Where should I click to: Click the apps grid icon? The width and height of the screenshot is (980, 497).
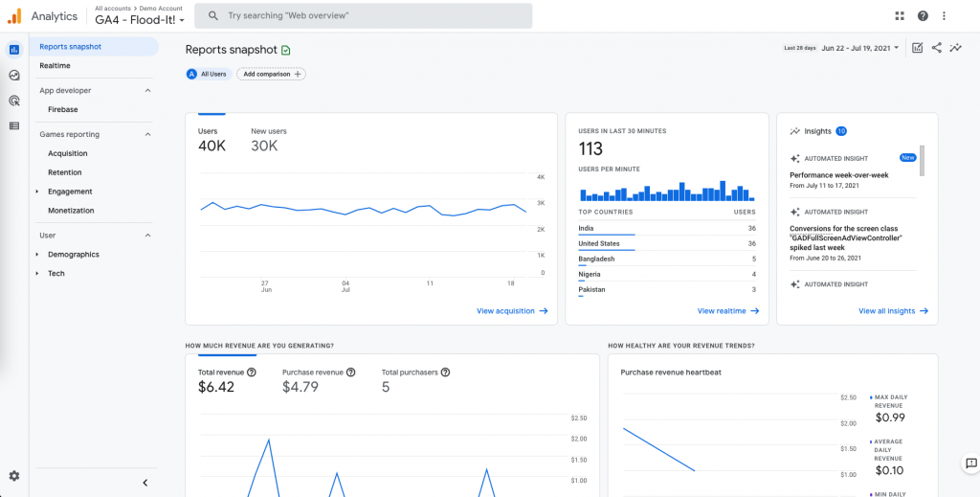pyautogui.click(x=900, y=16)
